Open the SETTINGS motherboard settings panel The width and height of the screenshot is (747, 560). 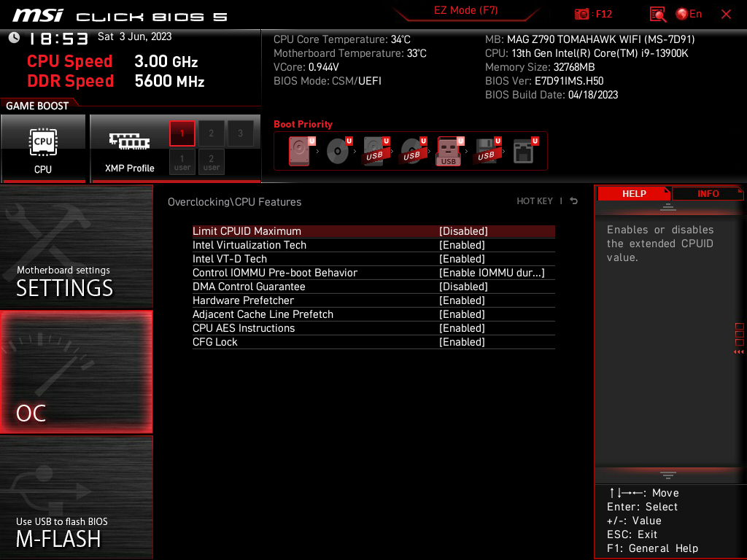(76, 246)
